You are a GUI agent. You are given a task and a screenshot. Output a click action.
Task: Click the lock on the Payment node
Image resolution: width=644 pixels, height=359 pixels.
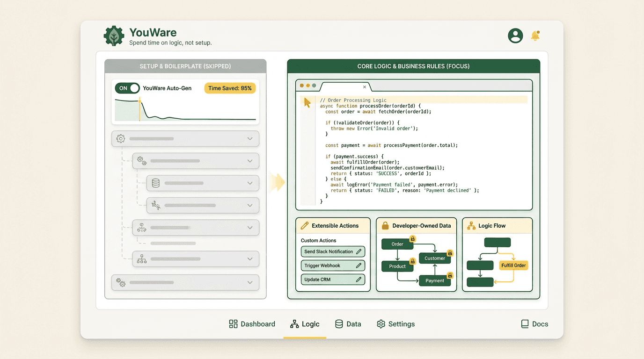pos(450,275)
